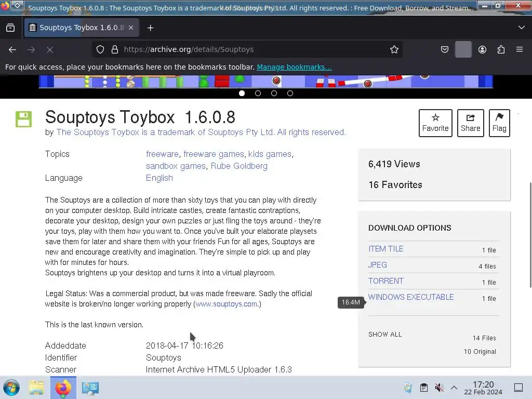
Task: Click the muted volume tray icon
Action: [439, 388]
